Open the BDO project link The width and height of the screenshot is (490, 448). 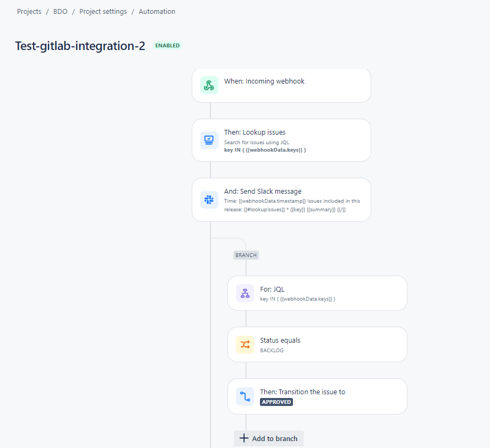pos(60,11)
